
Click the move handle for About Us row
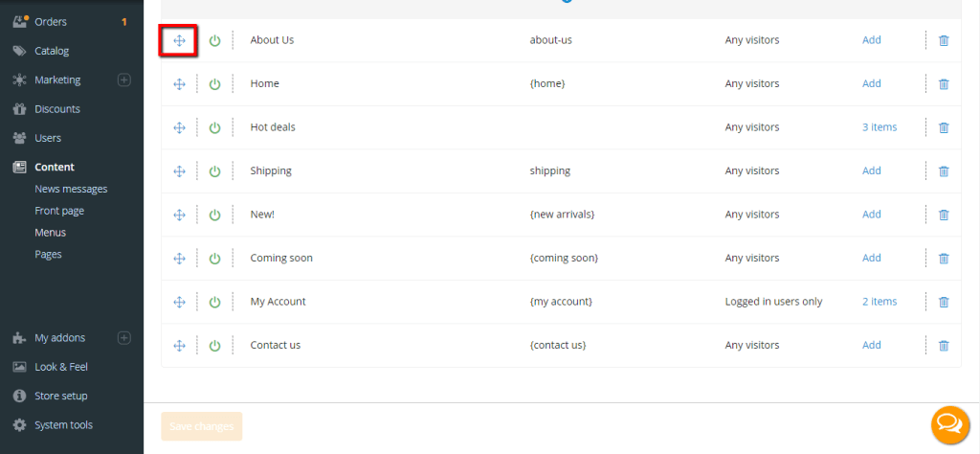point(179,40)
